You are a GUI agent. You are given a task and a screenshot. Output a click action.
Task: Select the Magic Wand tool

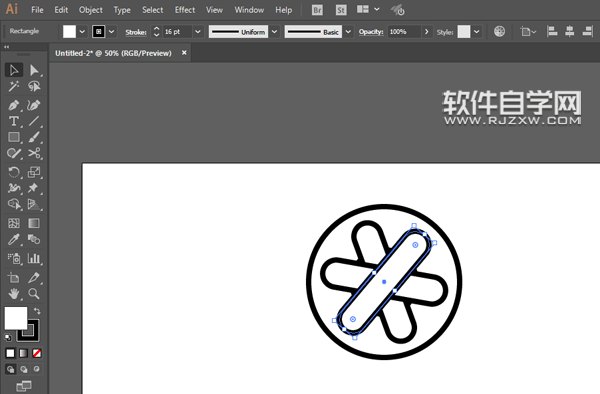[x=14, y=86]
